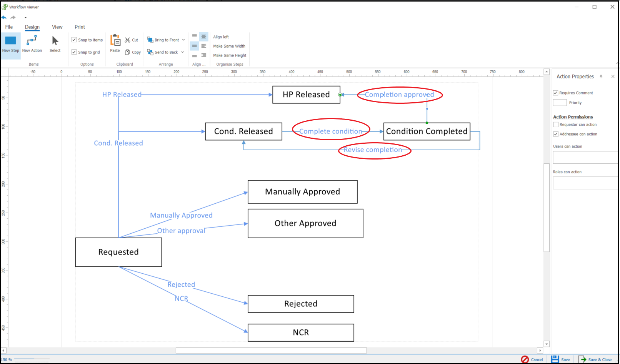The image size is (620, 364).
Task: Click the Priority input field
Action: pos(560,103)
